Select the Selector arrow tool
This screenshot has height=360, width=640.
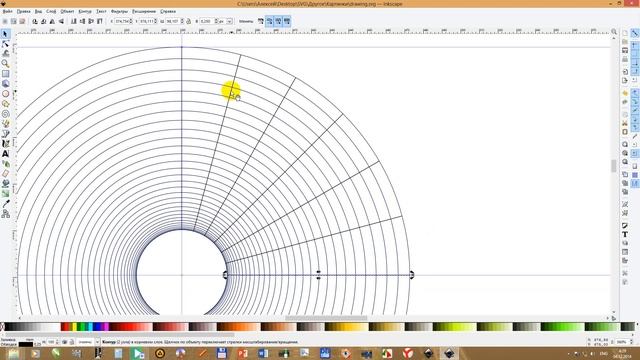[x=5, y=34]
